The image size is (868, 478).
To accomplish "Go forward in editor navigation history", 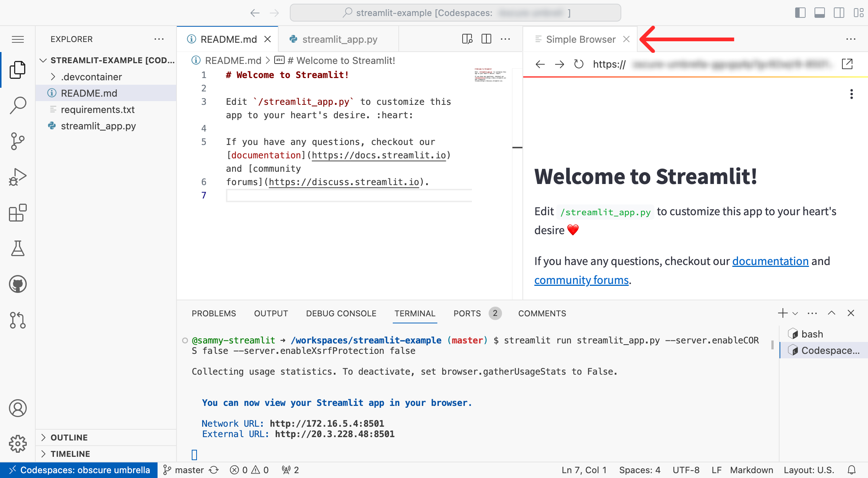I will pos(274,13).
